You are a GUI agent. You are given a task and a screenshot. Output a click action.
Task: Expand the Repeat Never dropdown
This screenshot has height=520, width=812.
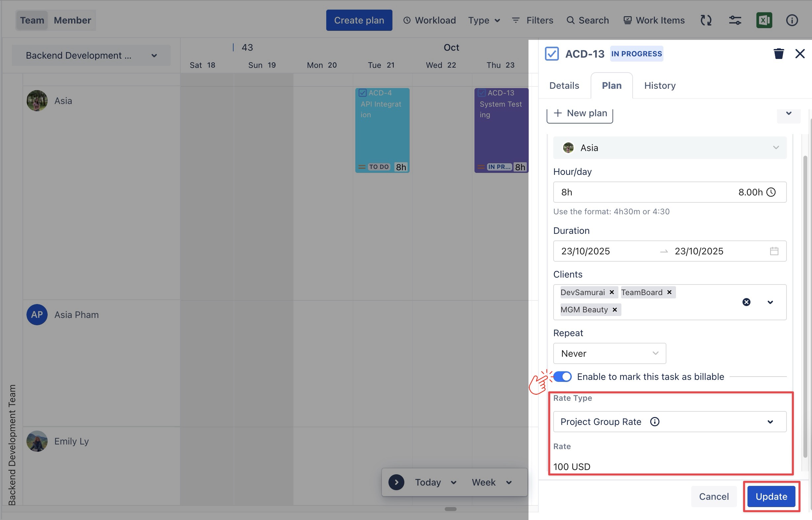(609, 353)
